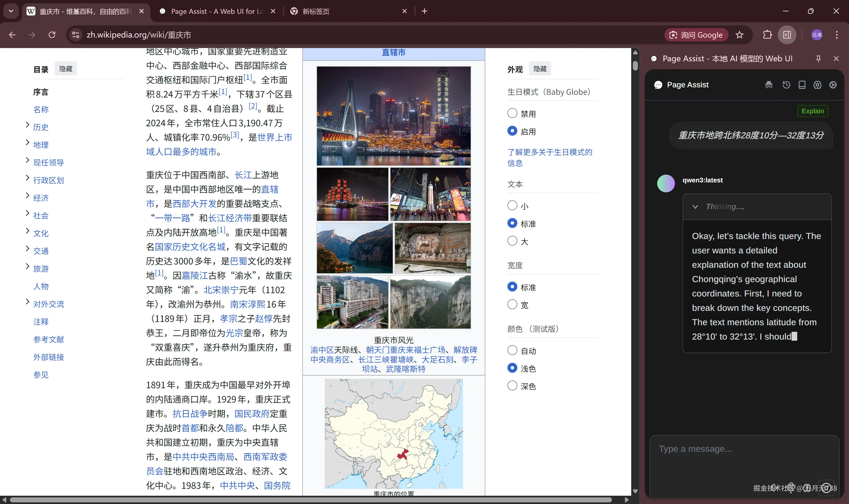Viewport: 849px width, 504px height.
Task: Open chat history clock icon
Action: click(x=786, y=85)
